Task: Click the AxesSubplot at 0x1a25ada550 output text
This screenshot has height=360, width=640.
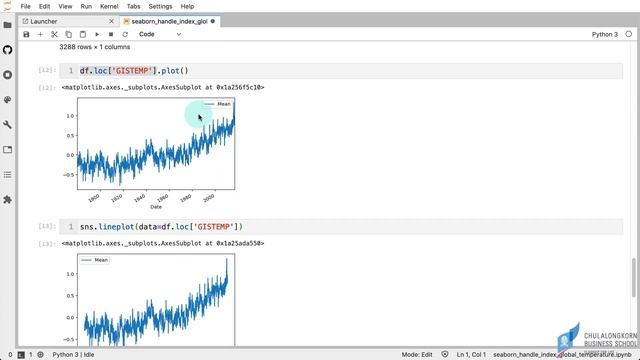Action: [x=163, y=243]
